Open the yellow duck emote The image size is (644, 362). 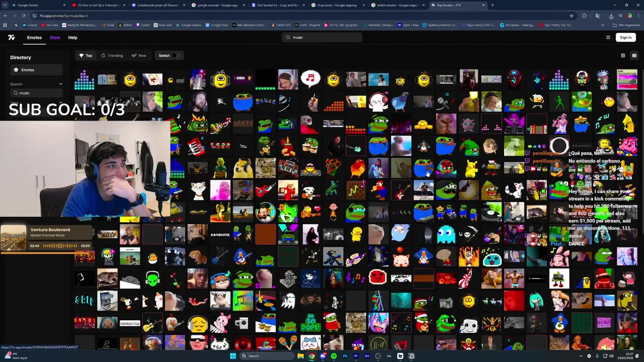click(356, 234)
